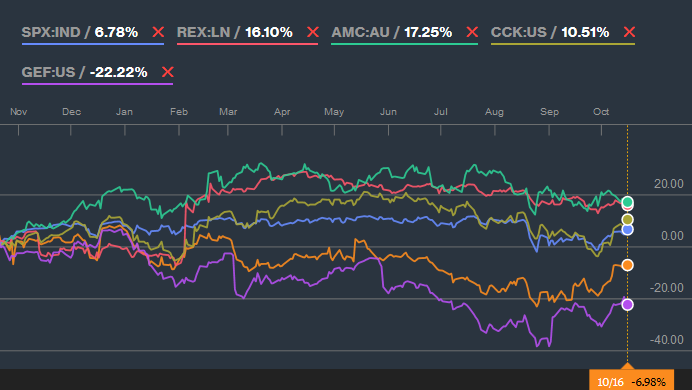Click the 6.78% SPX return value
692x390 pixels.
[117, 32]
